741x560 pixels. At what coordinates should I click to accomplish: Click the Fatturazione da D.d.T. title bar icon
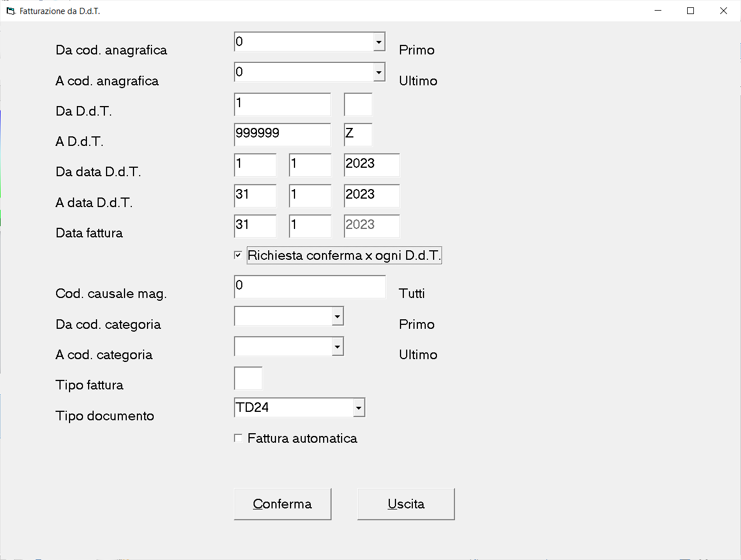(11, 11)
